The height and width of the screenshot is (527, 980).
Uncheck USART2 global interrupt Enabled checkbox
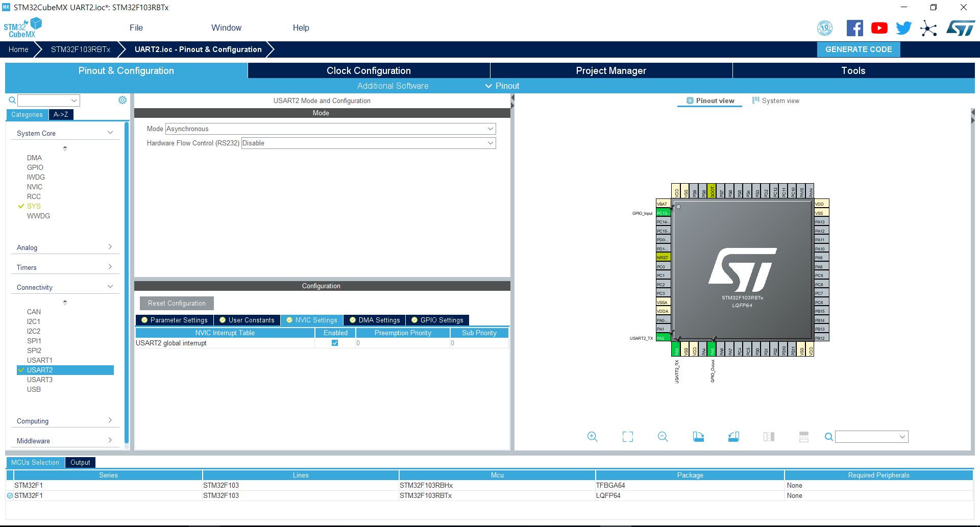335,343
